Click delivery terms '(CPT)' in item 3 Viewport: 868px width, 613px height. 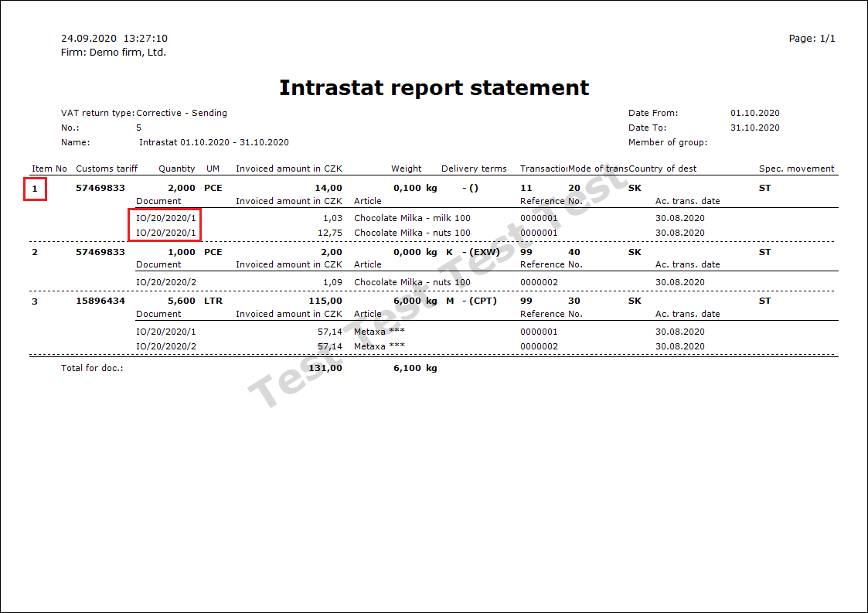coord(483,301)
